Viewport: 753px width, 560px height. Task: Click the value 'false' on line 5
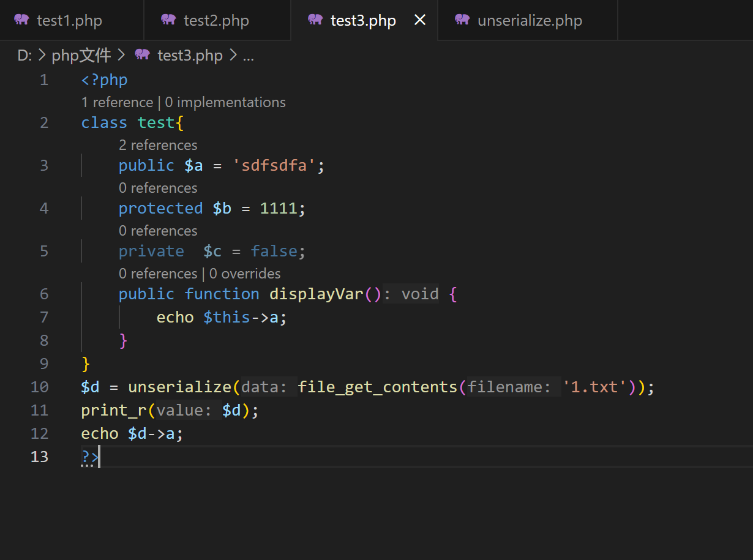coord(274,252)
